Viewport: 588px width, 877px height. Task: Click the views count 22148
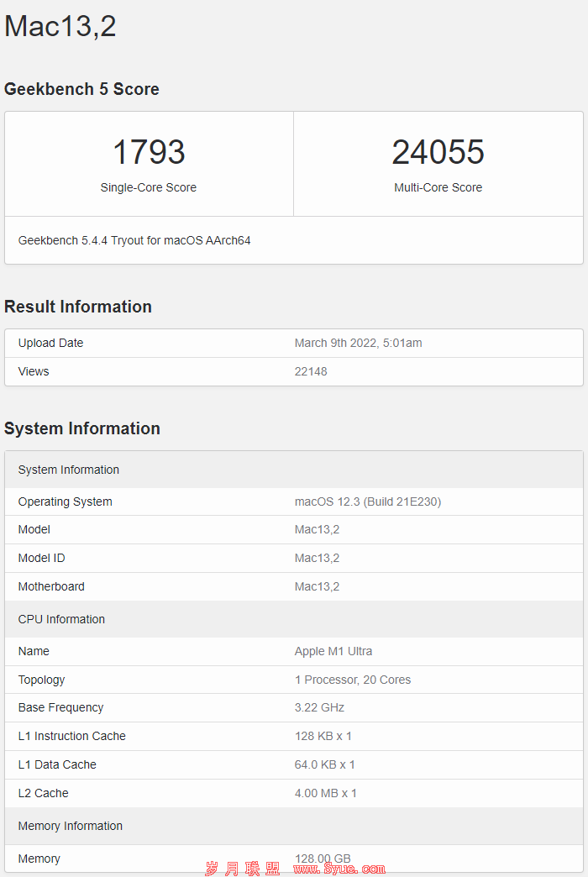(311, 371)
